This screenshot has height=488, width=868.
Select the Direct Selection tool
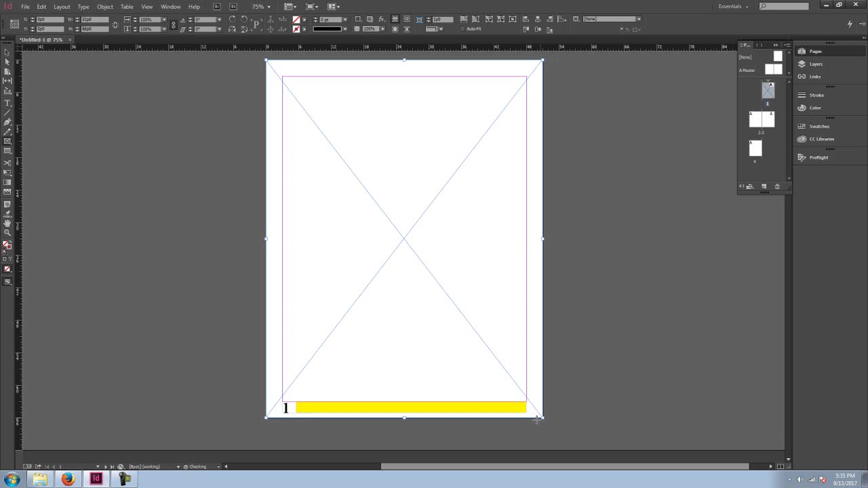[x=7, y=62]
